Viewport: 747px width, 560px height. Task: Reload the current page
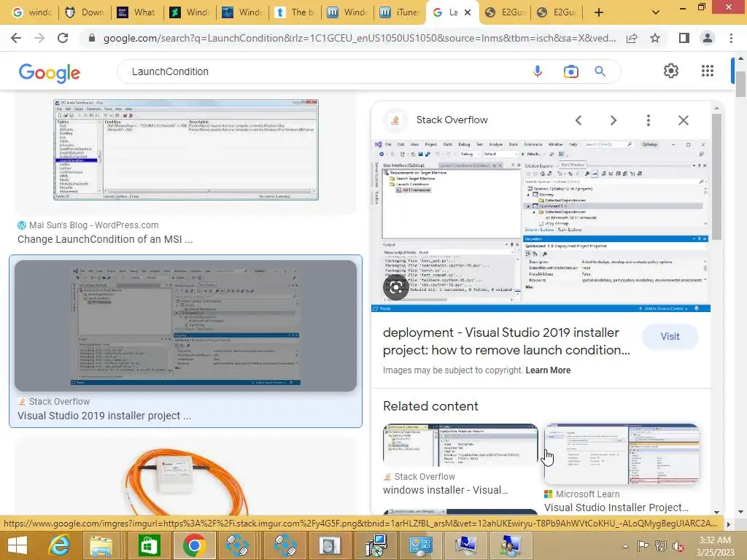click(63, 38)
